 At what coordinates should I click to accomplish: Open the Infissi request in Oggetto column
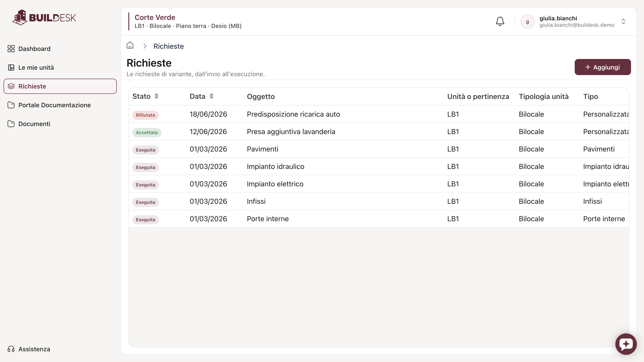coord(256,201)
